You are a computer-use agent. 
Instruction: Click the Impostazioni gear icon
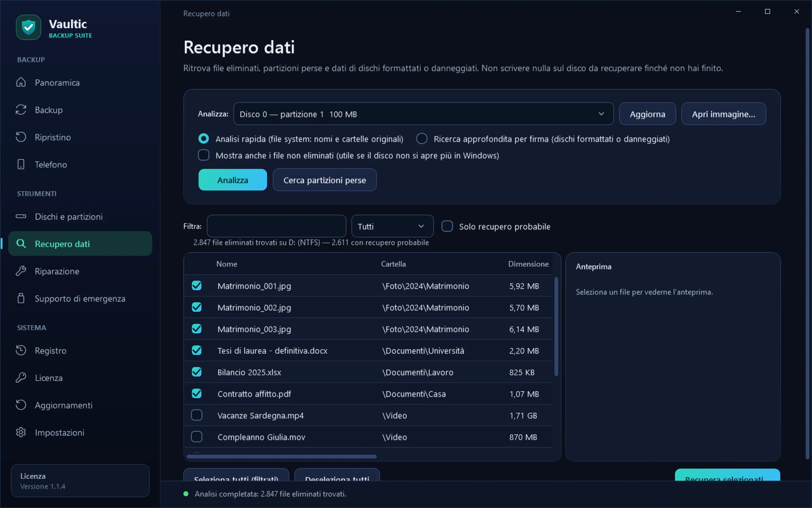[x=21, y=432]
